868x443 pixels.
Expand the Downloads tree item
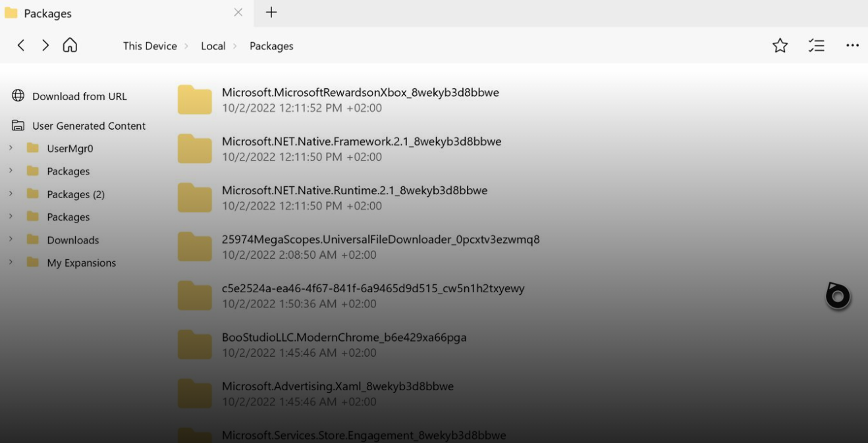10,240
